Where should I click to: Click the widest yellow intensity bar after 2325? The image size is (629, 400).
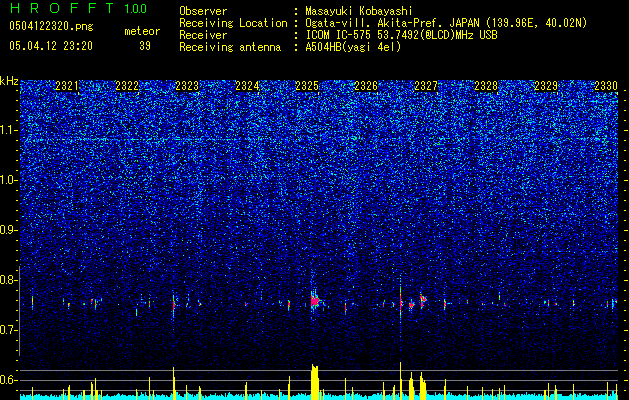pos(315,382)
